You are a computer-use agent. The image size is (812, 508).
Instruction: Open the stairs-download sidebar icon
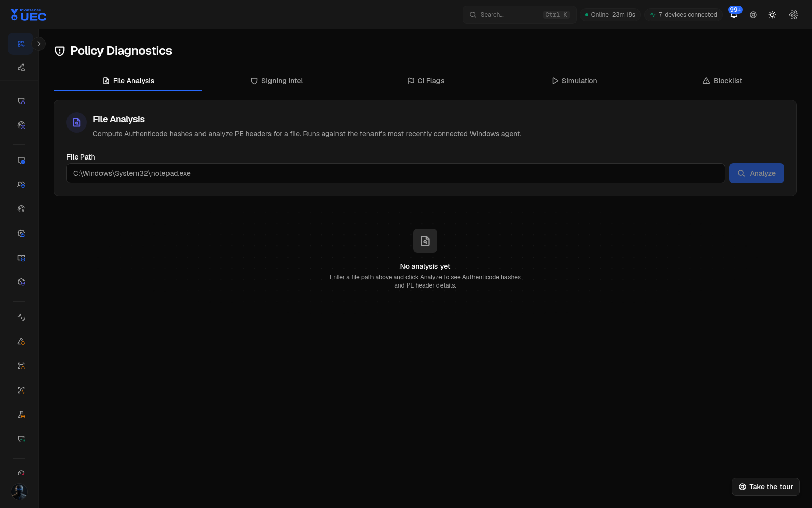pos(21,67)
